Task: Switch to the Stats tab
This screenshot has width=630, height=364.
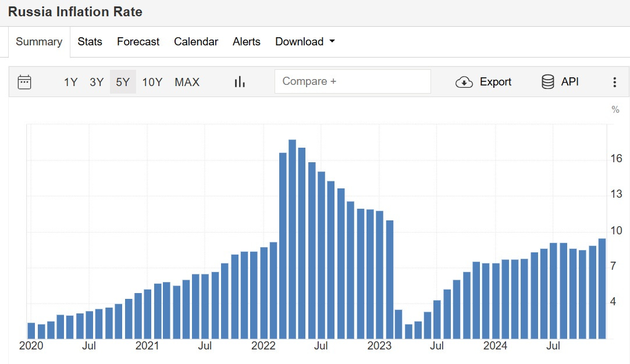Action: tap(90, 41)
